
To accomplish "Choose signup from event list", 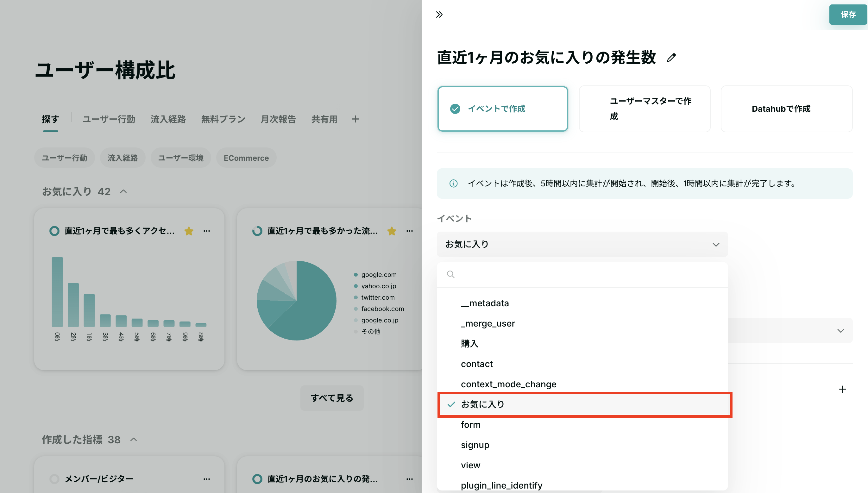I will 582,445.
